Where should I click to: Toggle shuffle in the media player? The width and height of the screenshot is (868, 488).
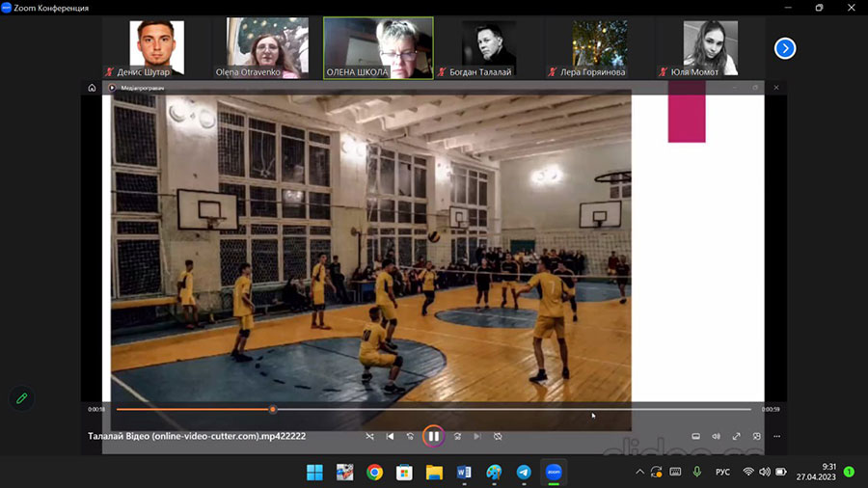[x=369, y=436]
